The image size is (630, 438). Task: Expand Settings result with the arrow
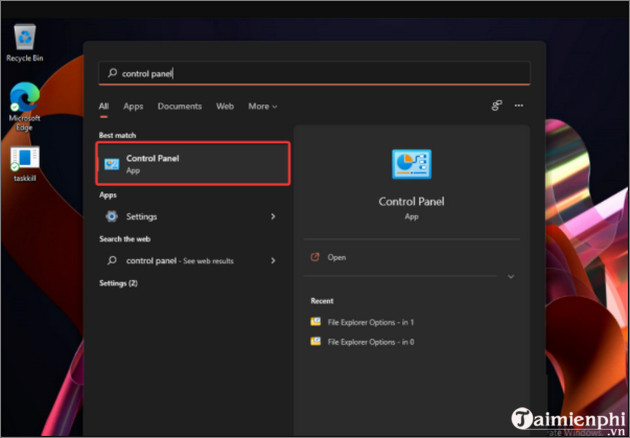click(273, 217)
